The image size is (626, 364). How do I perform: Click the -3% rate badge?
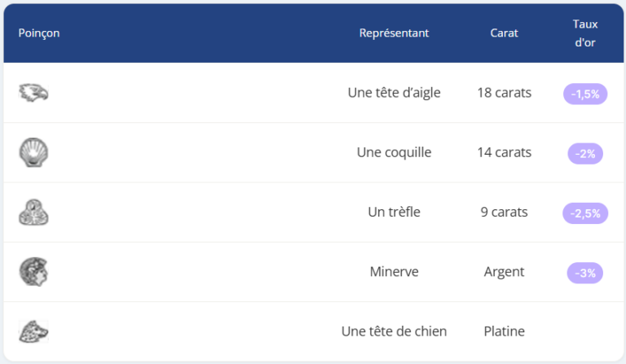tap(585, 273)
